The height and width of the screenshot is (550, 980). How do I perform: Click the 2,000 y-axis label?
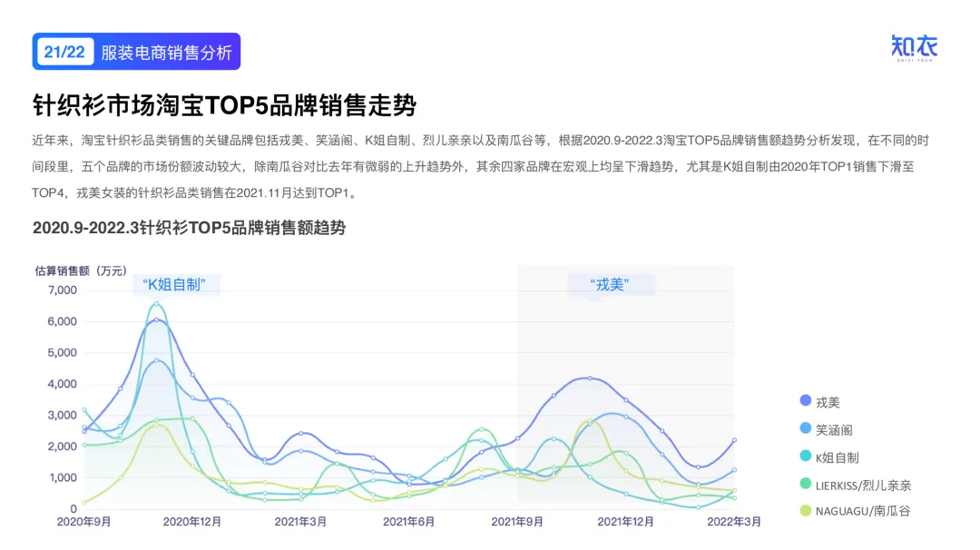(62, 447)
